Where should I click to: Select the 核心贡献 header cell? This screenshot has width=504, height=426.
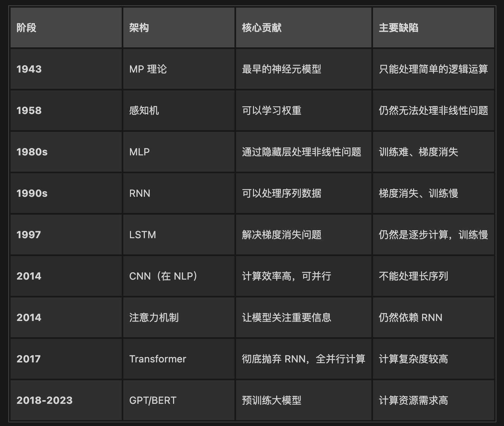click(262, 28)
